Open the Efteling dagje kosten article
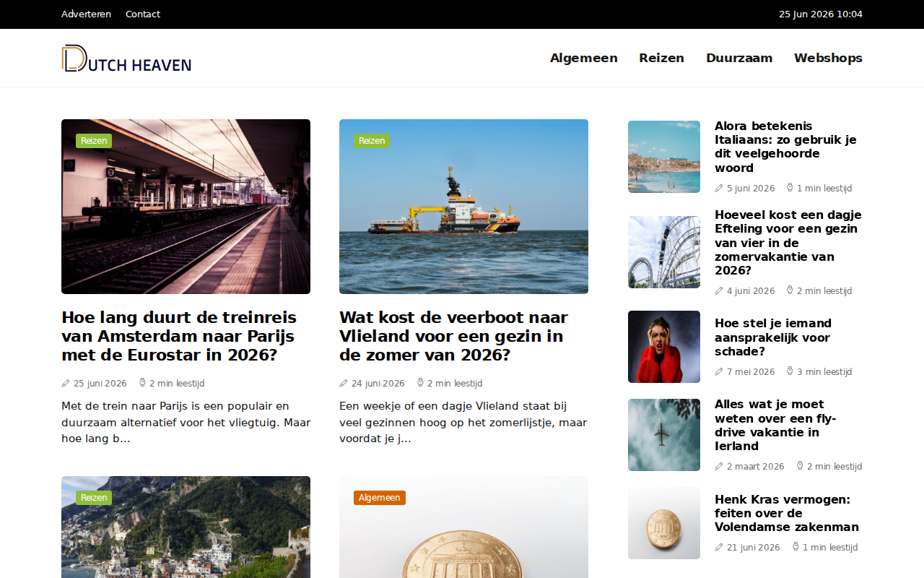Image resolution: width=924 pixels, height=578 pixels. 788,243
